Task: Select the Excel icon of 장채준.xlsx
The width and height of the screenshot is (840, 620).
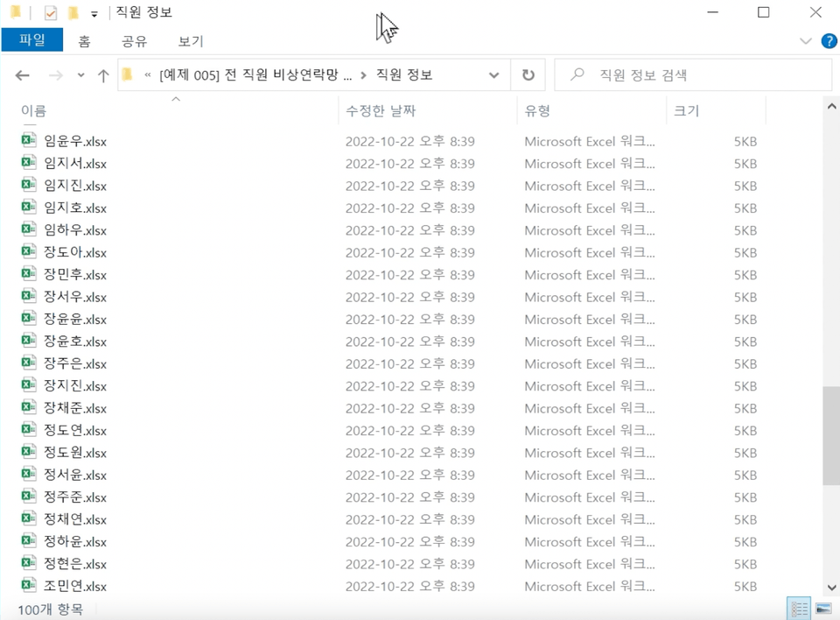Action: tap(28, 407)
